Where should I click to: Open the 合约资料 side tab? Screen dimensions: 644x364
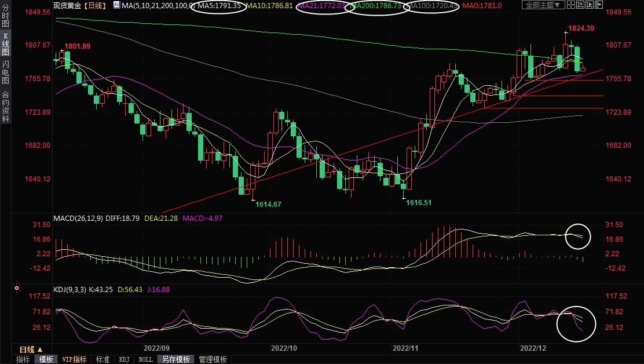click(5, 106)
